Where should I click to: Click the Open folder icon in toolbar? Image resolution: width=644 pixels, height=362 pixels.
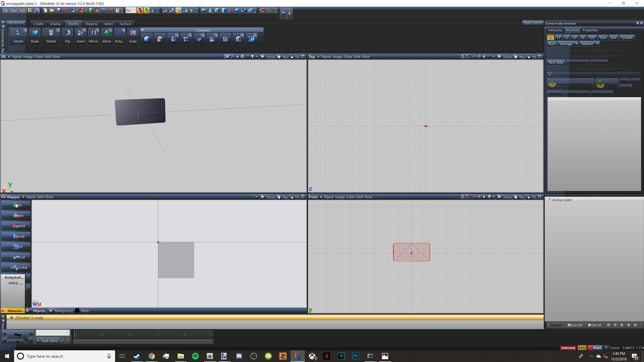pos(52,10)
